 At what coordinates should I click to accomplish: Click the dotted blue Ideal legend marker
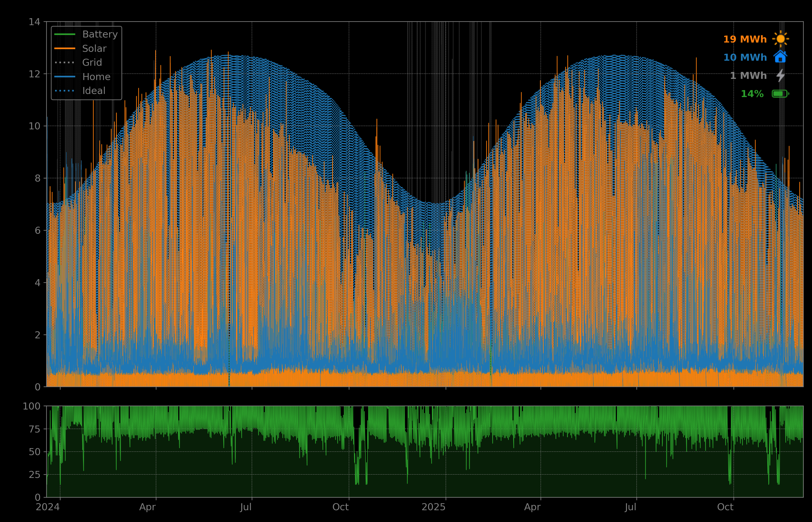tap(65, 91)
